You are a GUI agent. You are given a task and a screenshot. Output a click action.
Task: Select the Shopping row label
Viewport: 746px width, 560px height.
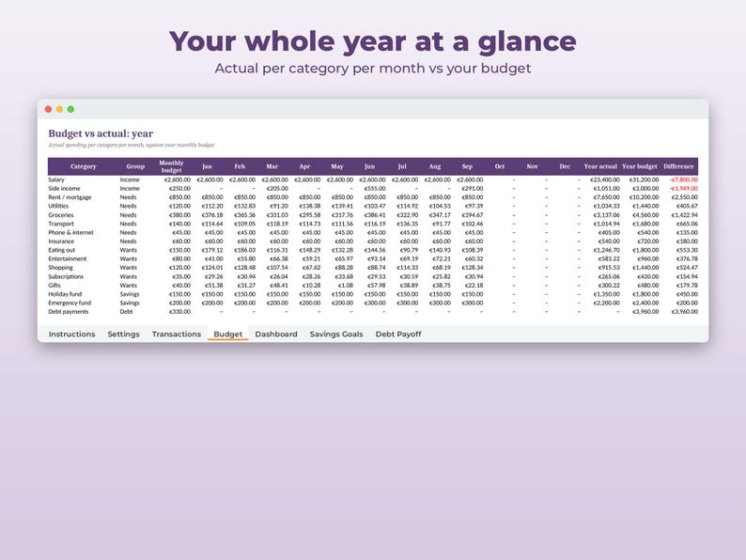tap(60, 268)
